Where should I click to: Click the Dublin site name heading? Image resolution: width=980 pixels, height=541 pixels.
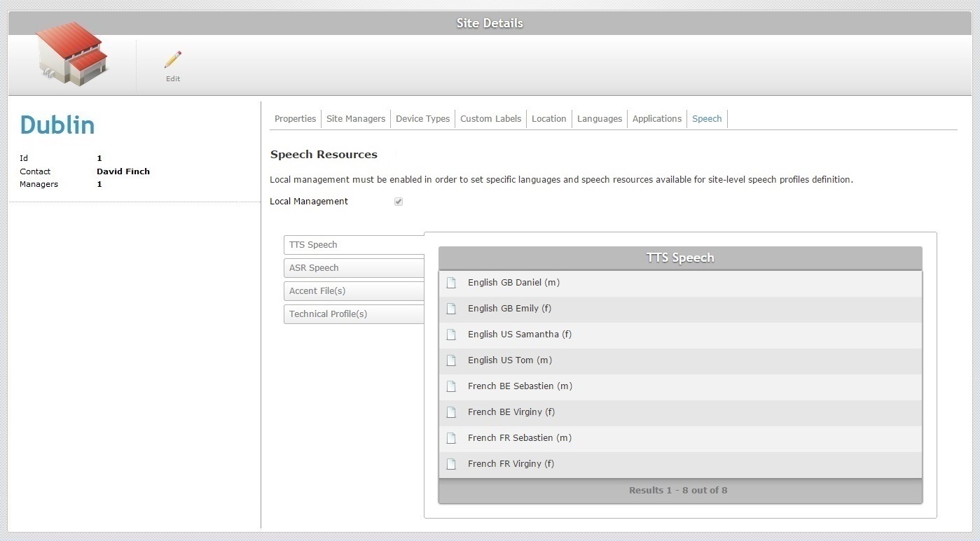[x=57, y=125]
